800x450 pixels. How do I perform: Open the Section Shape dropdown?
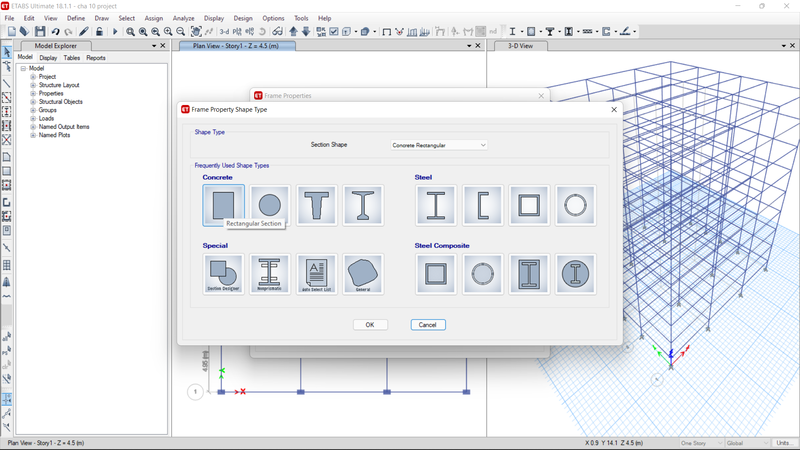(439, 145)
